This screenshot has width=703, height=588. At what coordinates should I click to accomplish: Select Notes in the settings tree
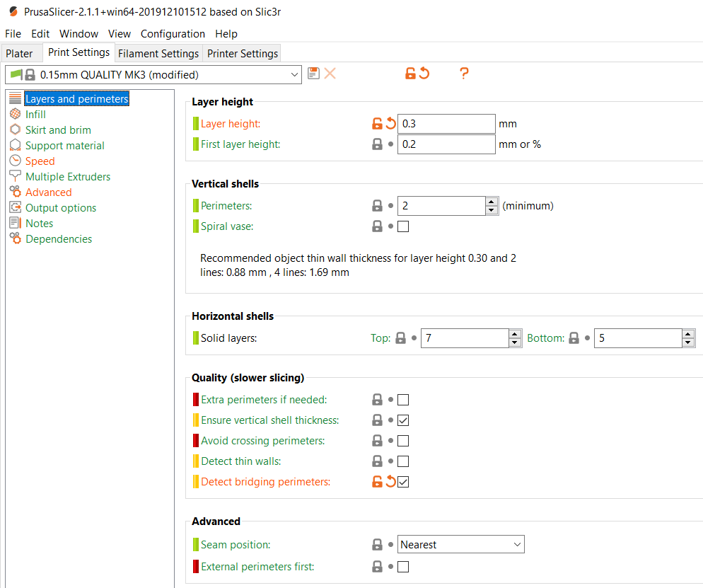39,223
